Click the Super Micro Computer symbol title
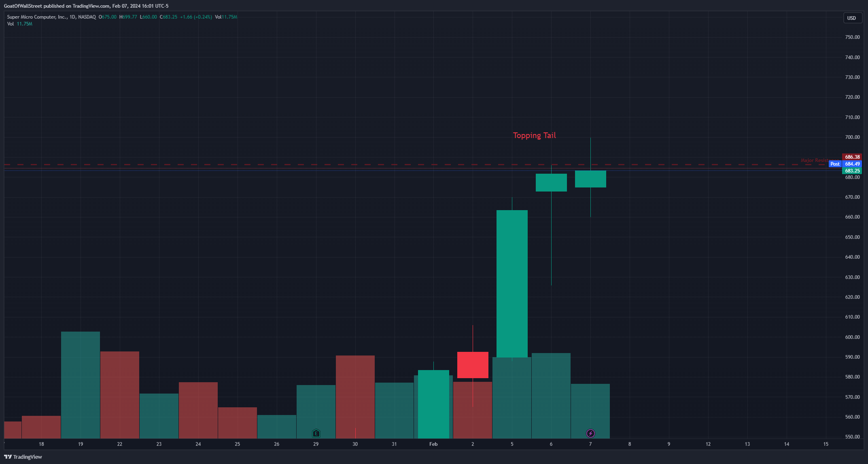868x464 pixels. point(51,17)
